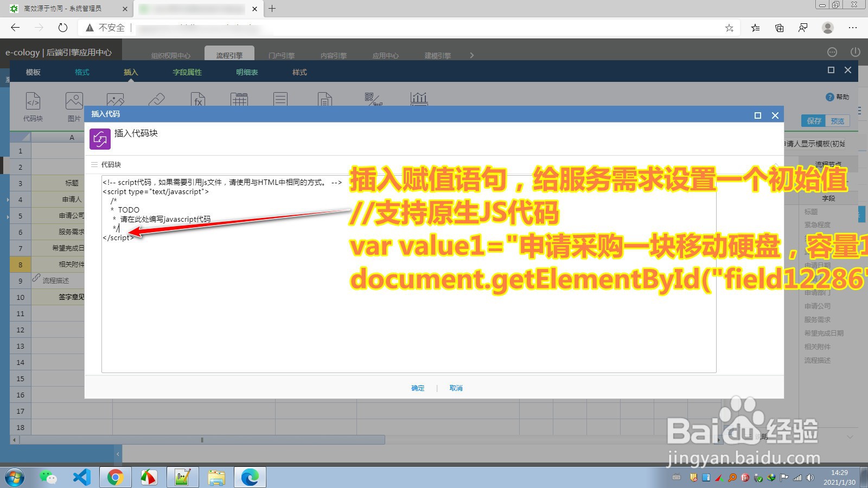Cancel dialog with 取消 button
Screen dimensions: 868x488
point(456,388)
